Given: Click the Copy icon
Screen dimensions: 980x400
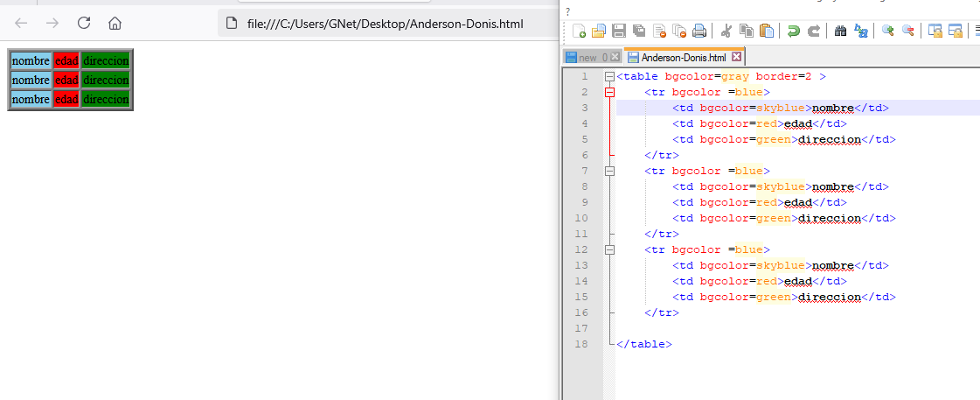Looking at the screenshot, I should (x=747, y=31).
